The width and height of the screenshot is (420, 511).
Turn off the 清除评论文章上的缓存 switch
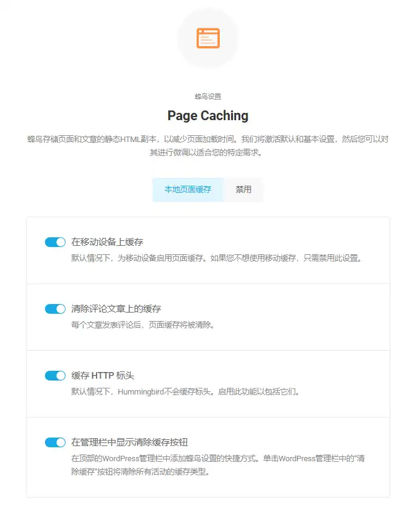(x=55, y=308)
